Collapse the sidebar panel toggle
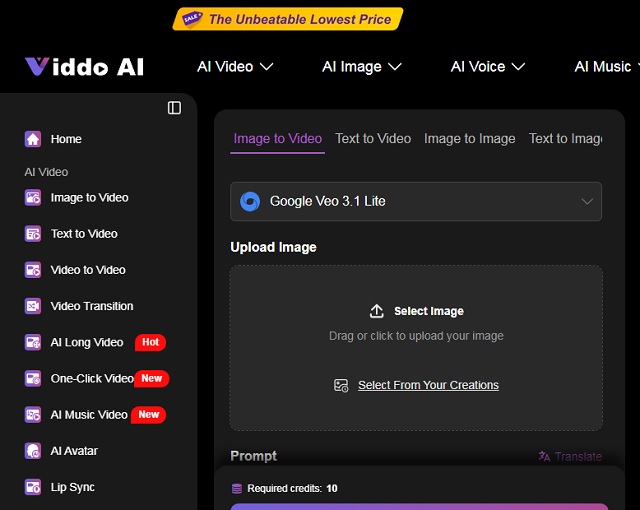Screen dimensions: 640x510 (x=174, y=108)
